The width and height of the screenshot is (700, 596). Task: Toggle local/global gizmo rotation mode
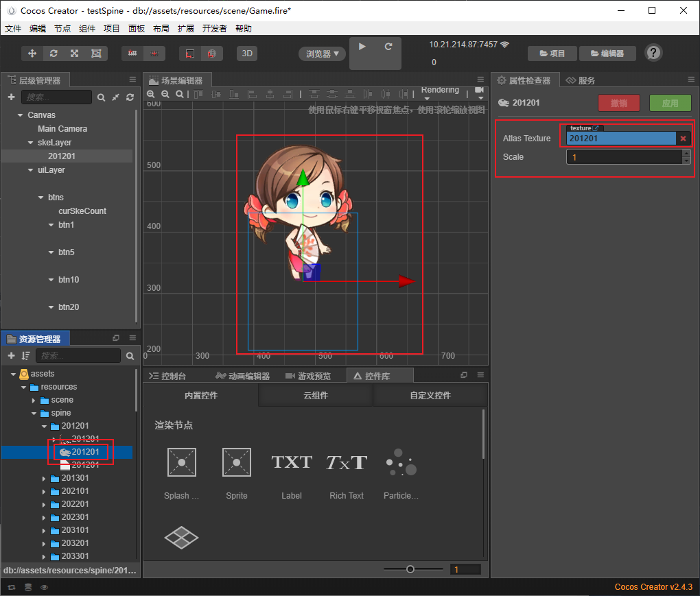[154, 53]
